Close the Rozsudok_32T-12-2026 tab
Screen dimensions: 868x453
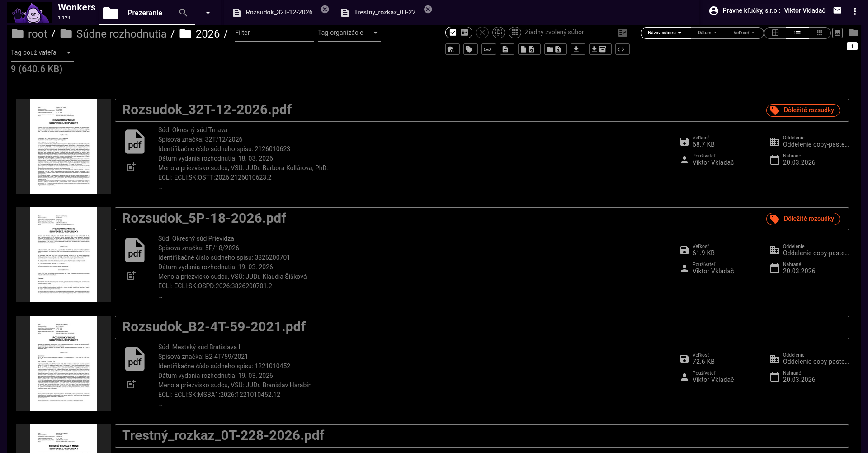click(325, 9)
